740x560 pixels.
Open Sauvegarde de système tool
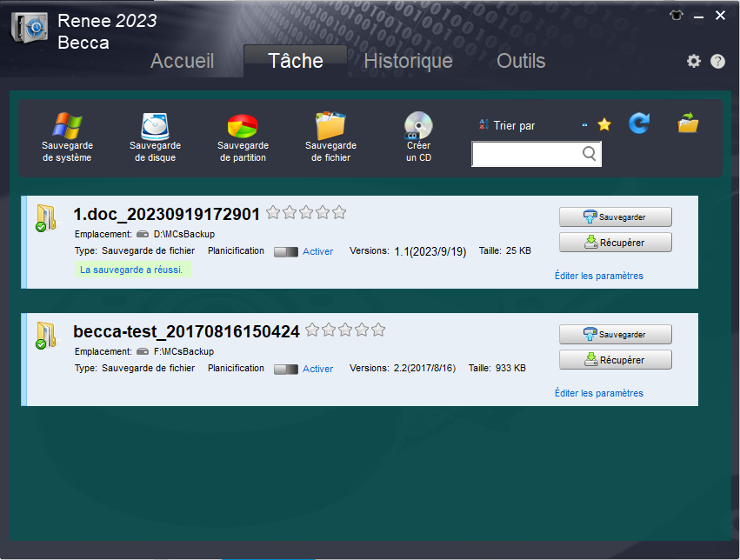(x=67, y=137)
